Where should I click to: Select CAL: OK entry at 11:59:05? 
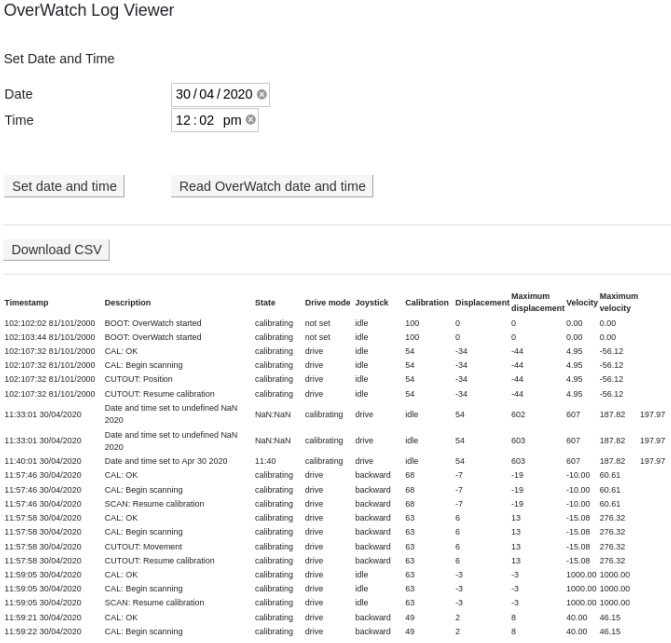pyautogui.click(x=121, y=575)
